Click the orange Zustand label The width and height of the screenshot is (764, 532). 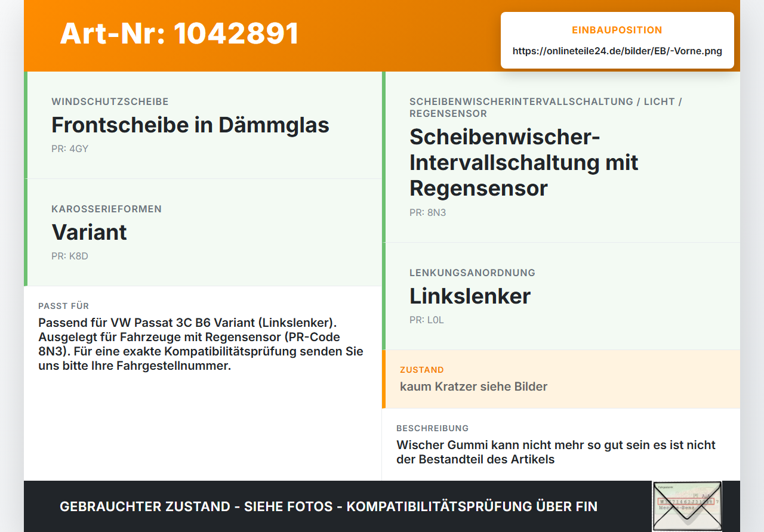coord(422,370)
